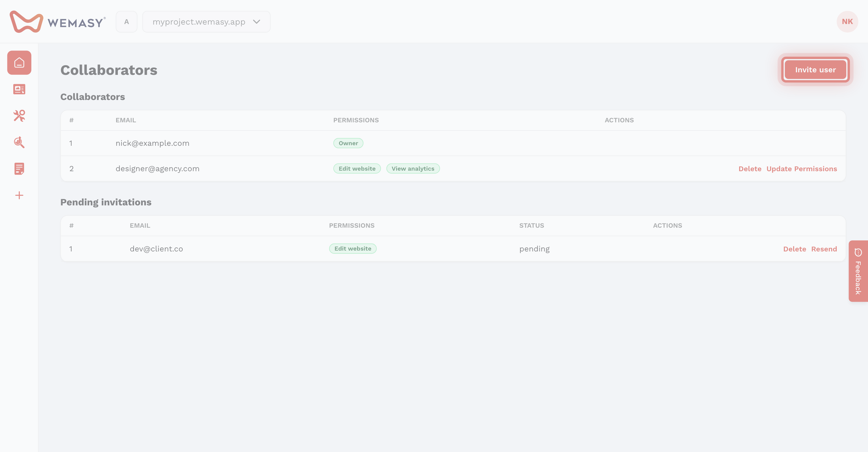Expand the myproject.wemasy.app project dropdown
The image size is (868, 452).
(206, 22)
